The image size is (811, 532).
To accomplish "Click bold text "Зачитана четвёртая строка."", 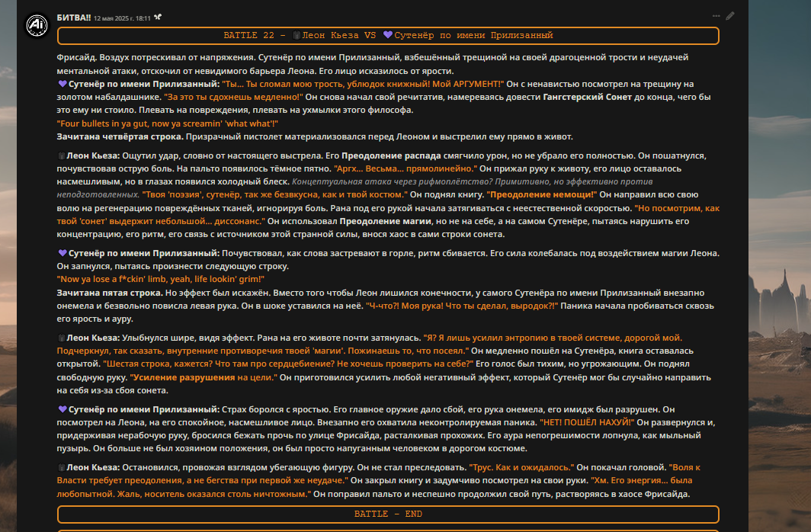I will point(120,136).
